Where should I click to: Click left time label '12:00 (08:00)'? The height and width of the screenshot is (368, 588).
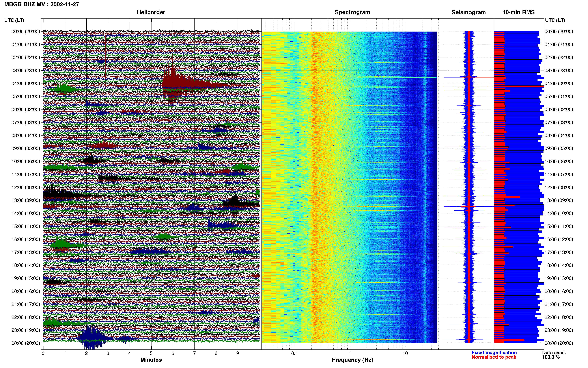(26, 187)
